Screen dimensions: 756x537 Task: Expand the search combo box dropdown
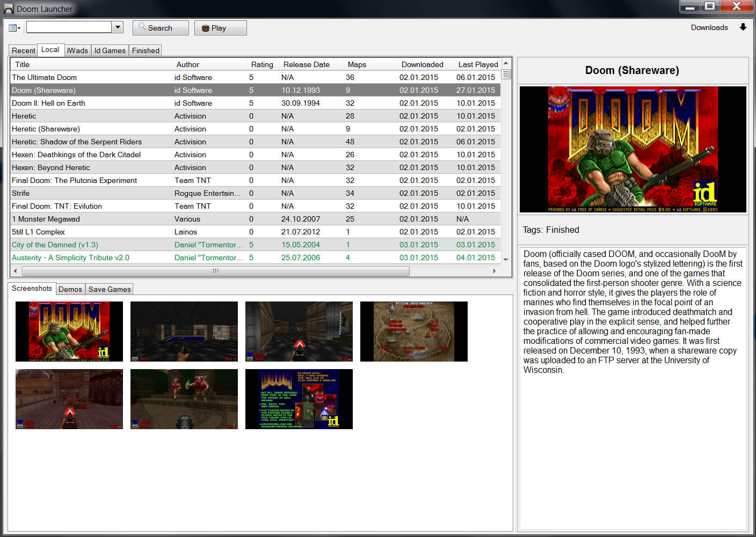click(118, 27)
